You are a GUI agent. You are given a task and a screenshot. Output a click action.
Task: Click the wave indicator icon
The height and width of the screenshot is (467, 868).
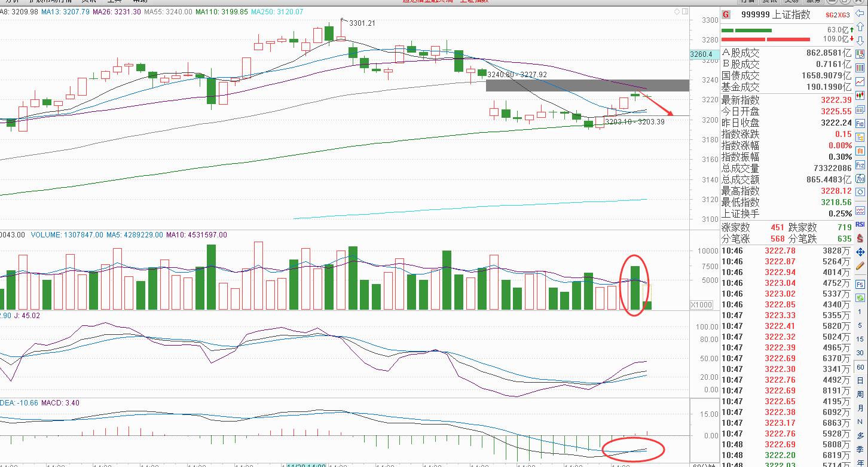pyautogui.click(x=860, y=210)
